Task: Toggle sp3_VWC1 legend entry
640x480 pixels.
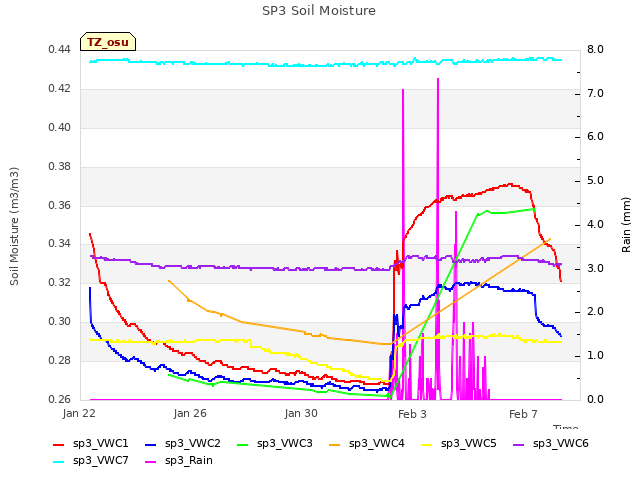Action: (x=91, y=444)
